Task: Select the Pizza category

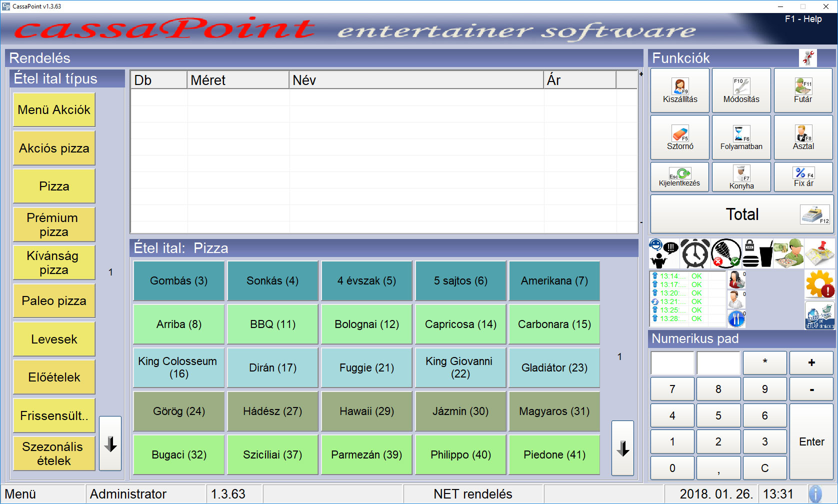Action: click(x=54, y=186)
